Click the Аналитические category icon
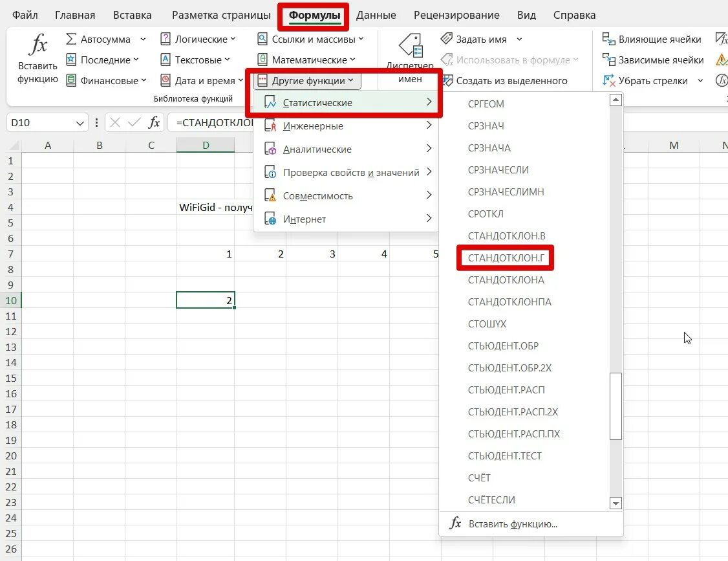 270,149
